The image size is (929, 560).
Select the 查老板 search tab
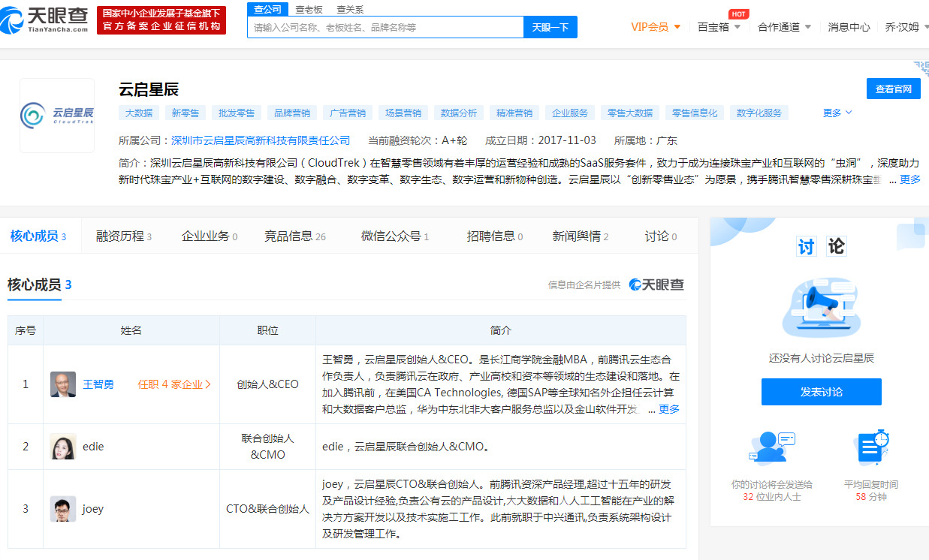pyautogui.click(x=309, y=9)
